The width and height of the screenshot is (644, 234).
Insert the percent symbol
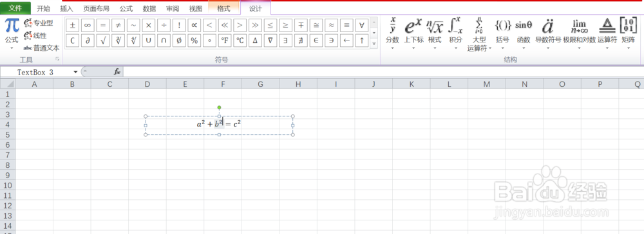point(194,40)
